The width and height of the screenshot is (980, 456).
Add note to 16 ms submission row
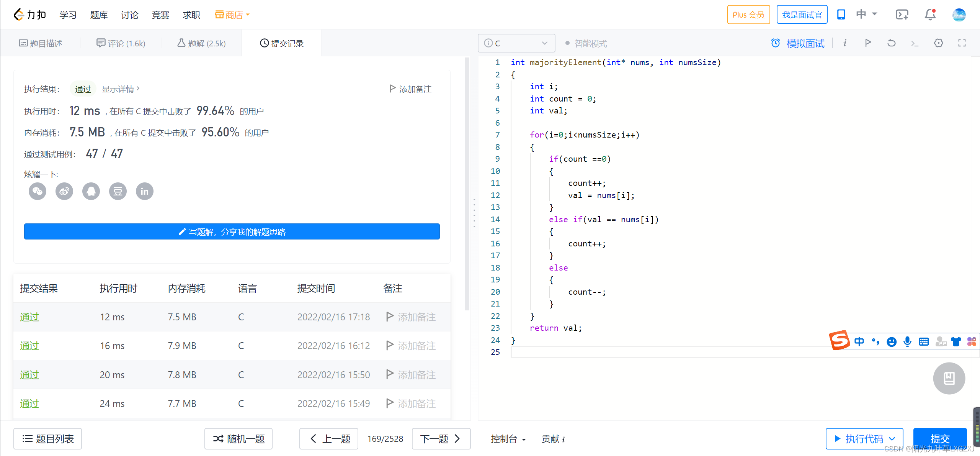pos(411,346)
